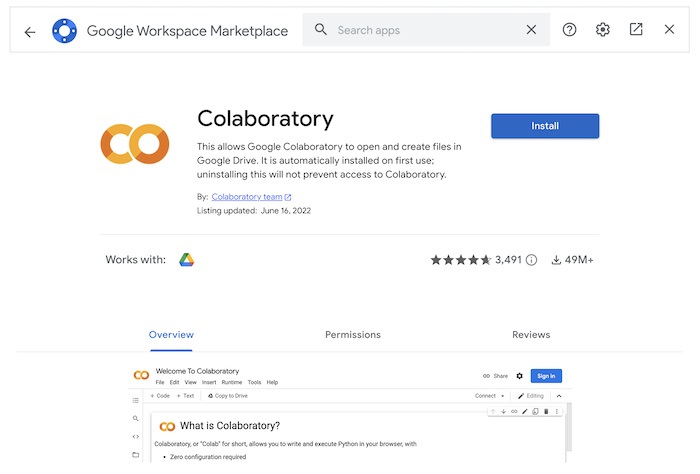The height and width of the screenshot is (474, 700).
Task: Click the star rating
Action: pyautogui.click(x=461, y=260)
